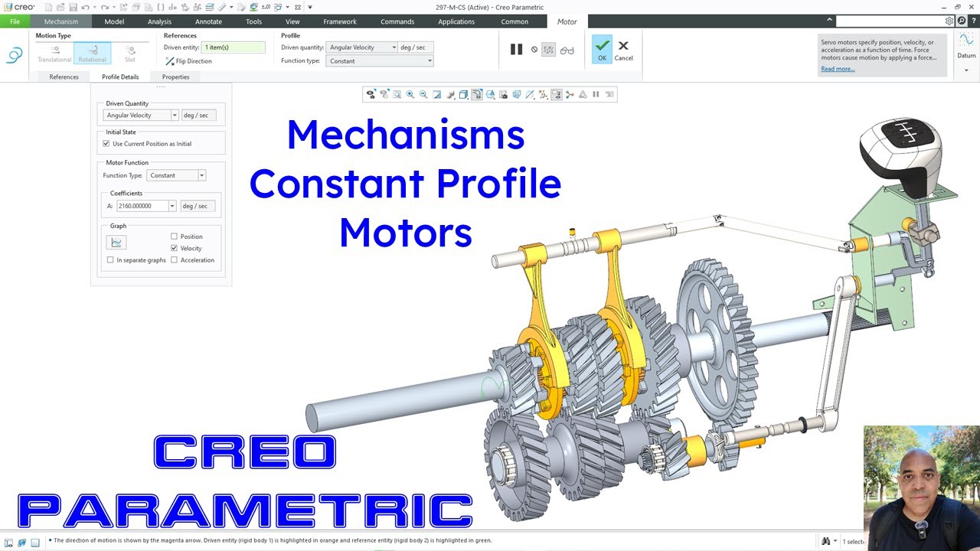The image size is (980, 551).
Task: Toggle Use Current Position as Initial checkbox
Action: click(106, 144)
